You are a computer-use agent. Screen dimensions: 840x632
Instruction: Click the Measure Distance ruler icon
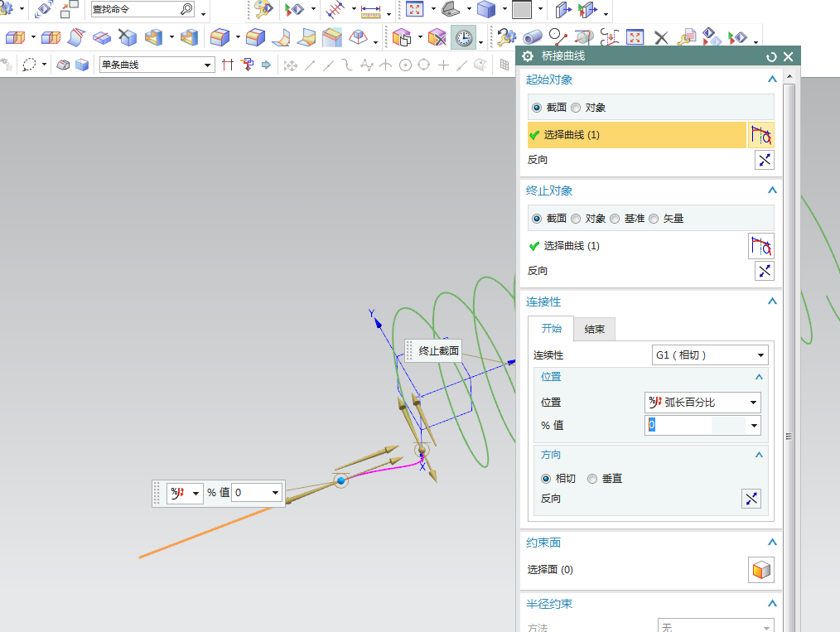click(x=370, y=10)
